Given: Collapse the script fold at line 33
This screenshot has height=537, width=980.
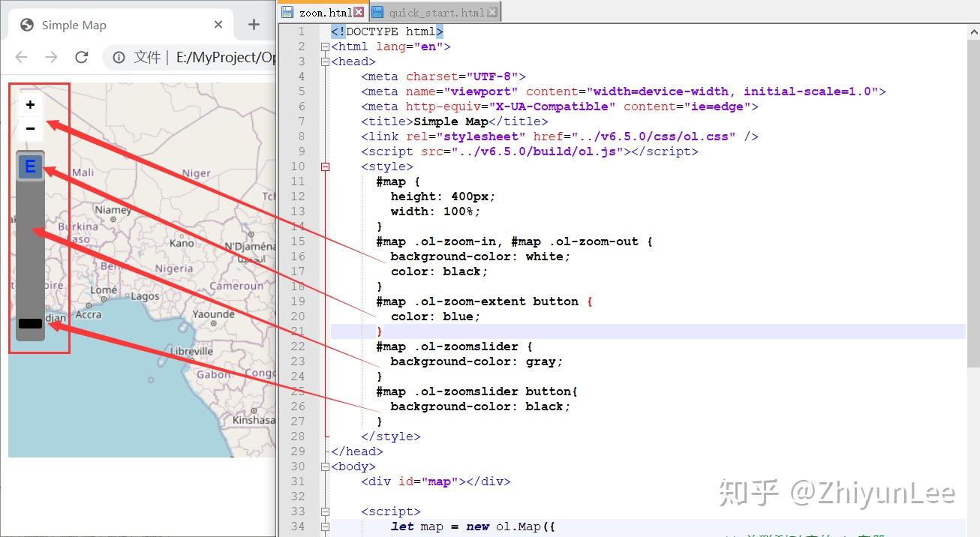Looking at the screenshot, I should tap(323, 511).
